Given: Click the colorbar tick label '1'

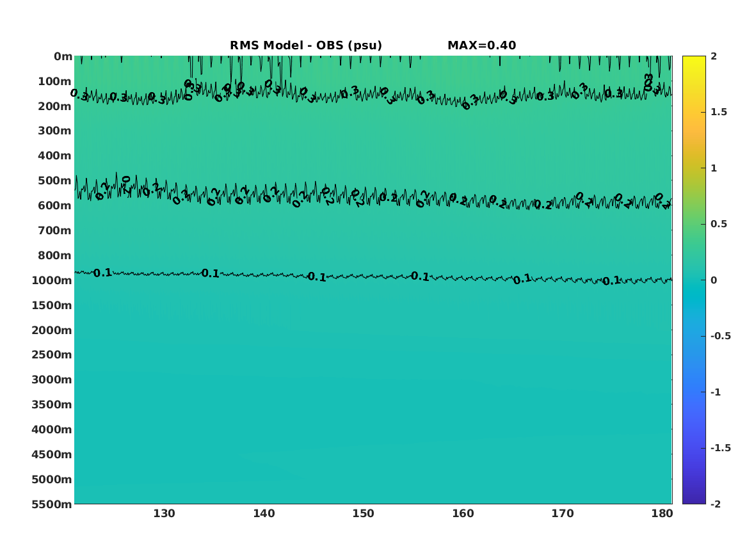Looking at the screenshot, I should (714, 168).
